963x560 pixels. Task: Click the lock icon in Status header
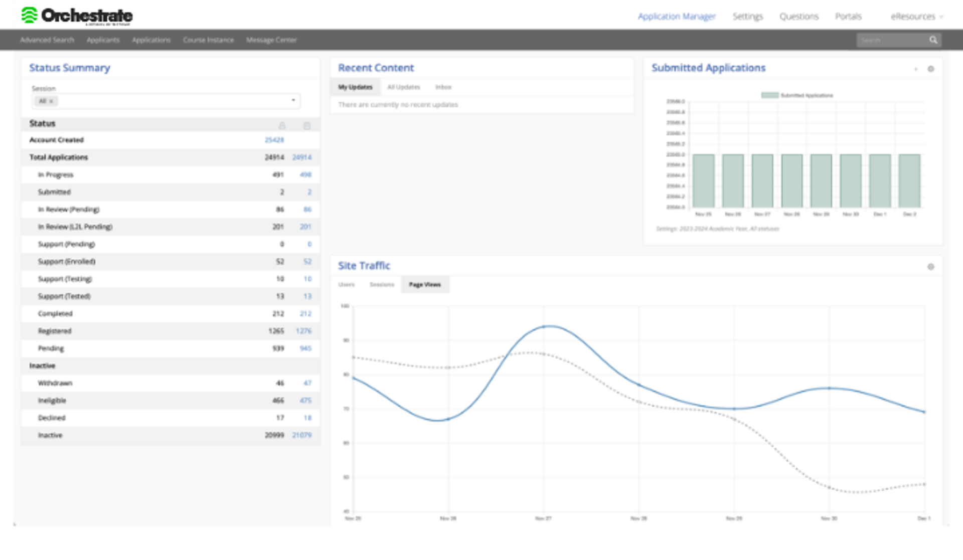pyautogui.click(x=282, y=125)
